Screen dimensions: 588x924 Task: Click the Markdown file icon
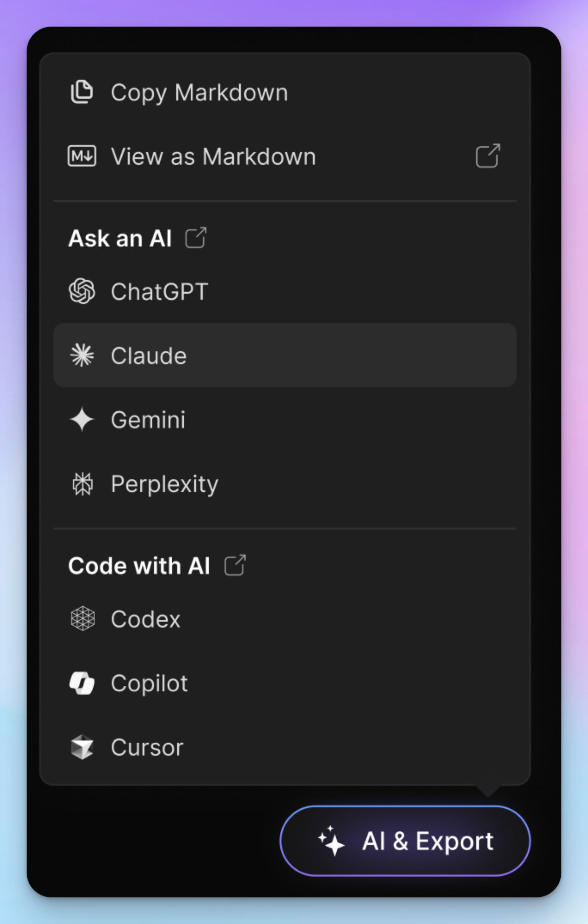(82, 156)
